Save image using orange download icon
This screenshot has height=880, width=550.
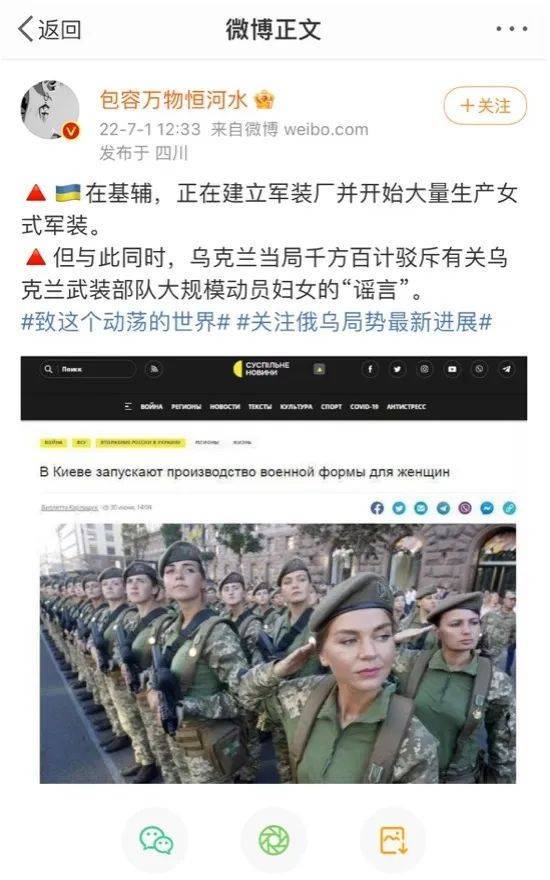(x=393, y=840)
